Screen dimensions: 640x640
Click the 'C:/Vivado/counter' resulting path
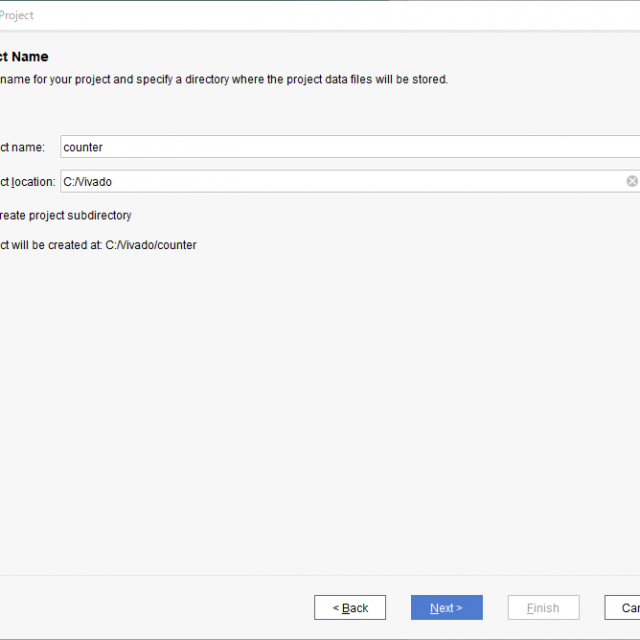[x=151, y=245]
